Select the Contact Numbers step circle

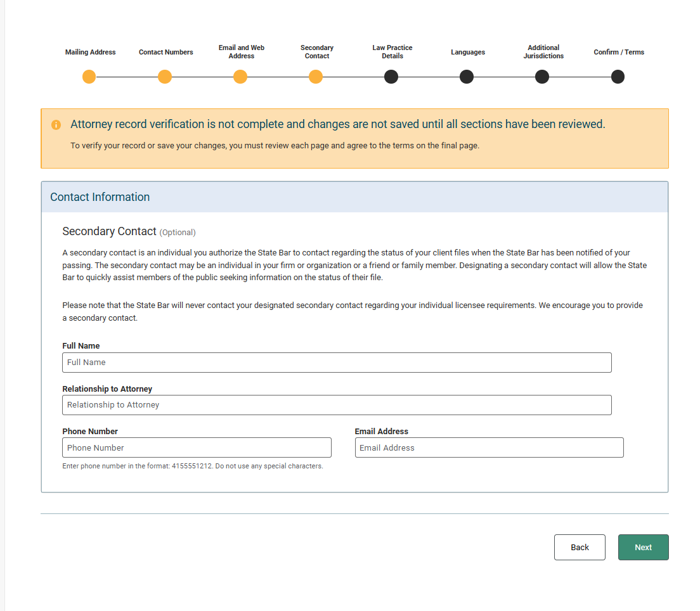(x=165, y=77)
